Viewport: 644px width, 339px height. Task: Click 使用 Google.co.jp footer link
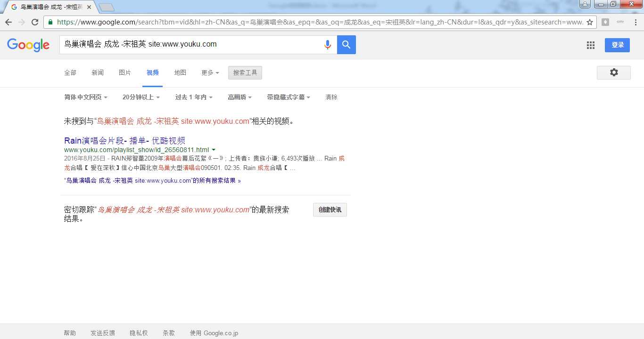[x=214, y=333]
